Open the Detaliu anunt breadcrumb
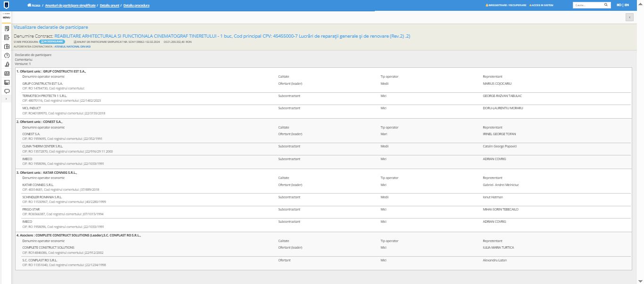 tap(109, 5)
